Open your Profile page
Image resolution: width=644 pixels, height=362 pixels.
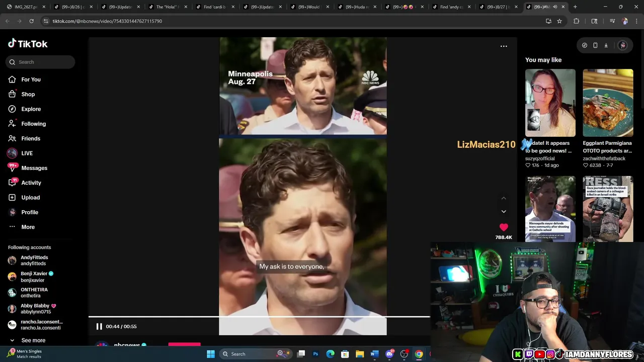tap(30, 212)
